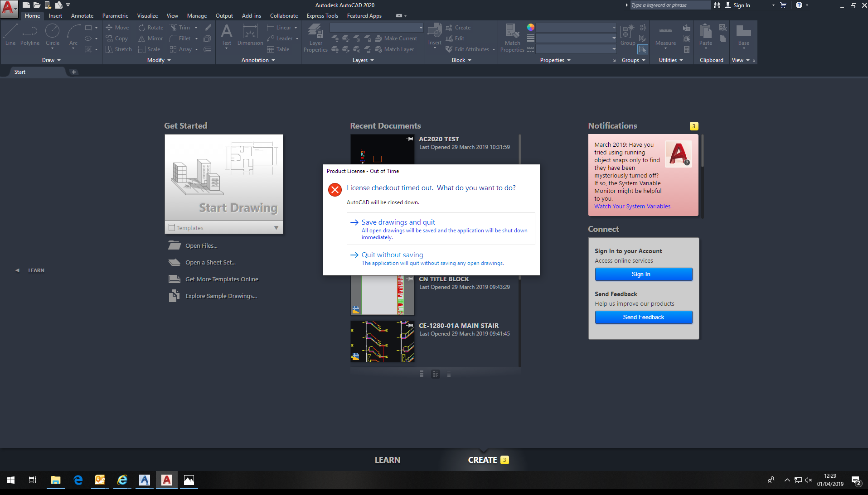Click the keyword search field
868x495 pixels.
click(x=670, y=5)
